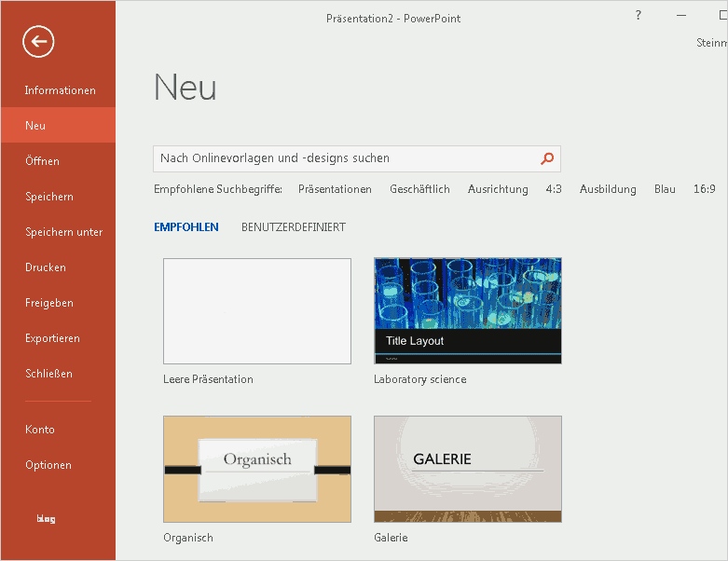This screenshot has width=728, height=561.
Task: Switch to the BENUTZERDEFINIERT tab
Action: tap(294, 226)
